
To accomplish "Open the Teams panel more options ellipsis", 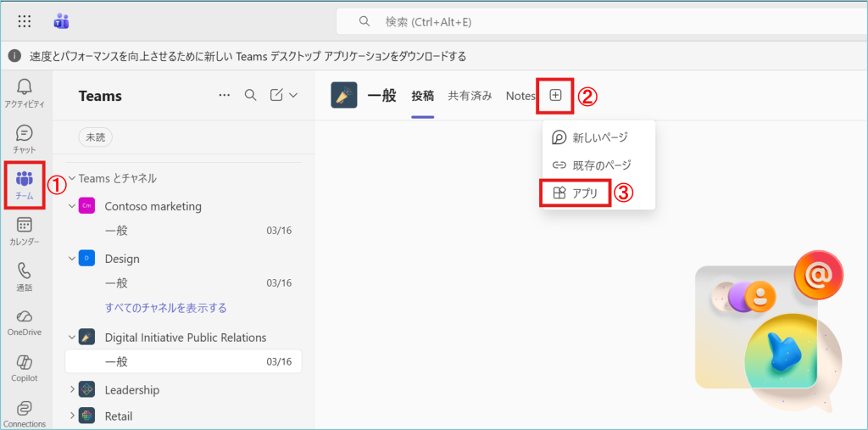I will [224, 95].
